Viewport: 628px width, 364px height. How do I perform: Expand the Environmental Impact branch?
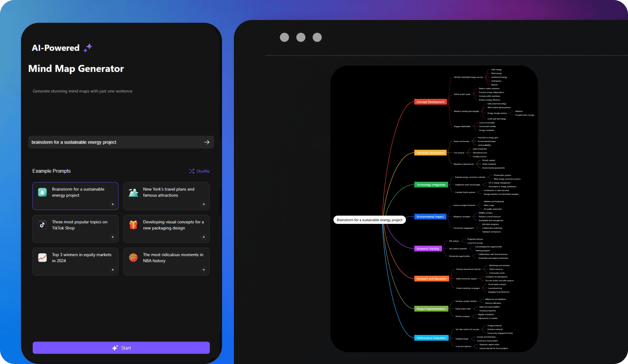(x=430, y=216)
